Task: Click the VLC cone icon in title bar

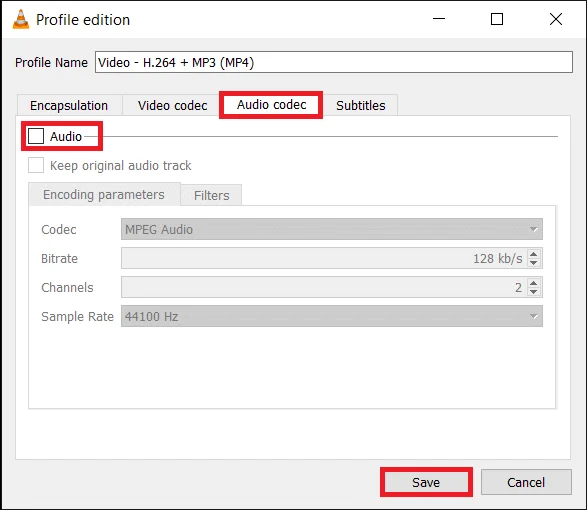Action: click(21, 19)
